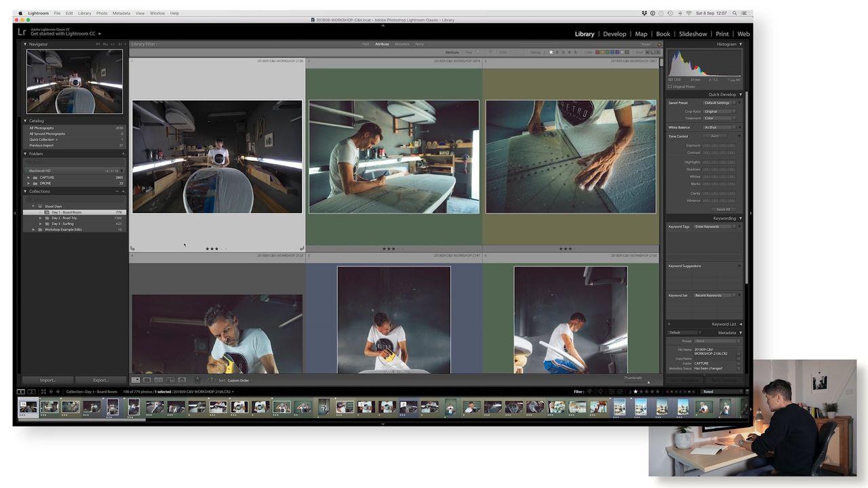The height and width of the screenshot is (488, 868).
Task: Collapse the Histogram panel
Action: point(741,44)
